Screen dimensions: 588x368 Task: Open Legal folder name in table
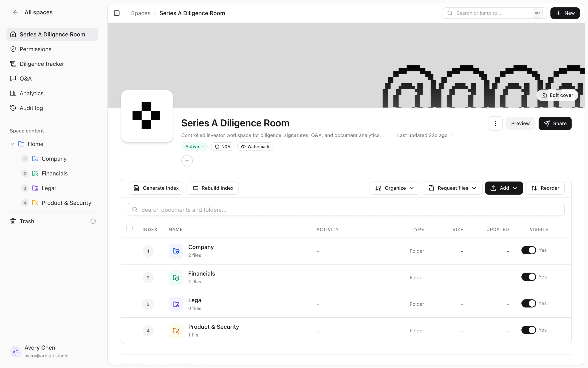click(195, 300)
